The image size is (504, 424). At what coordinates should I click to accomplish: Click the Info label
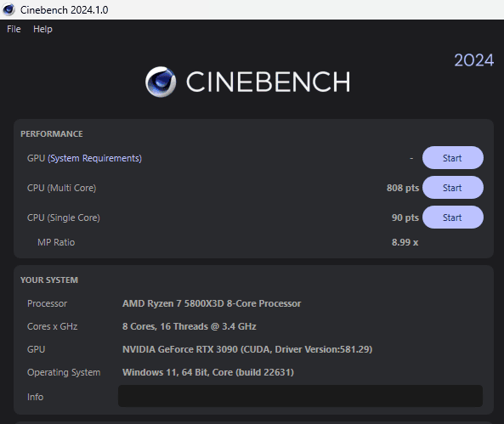[36, 397]
